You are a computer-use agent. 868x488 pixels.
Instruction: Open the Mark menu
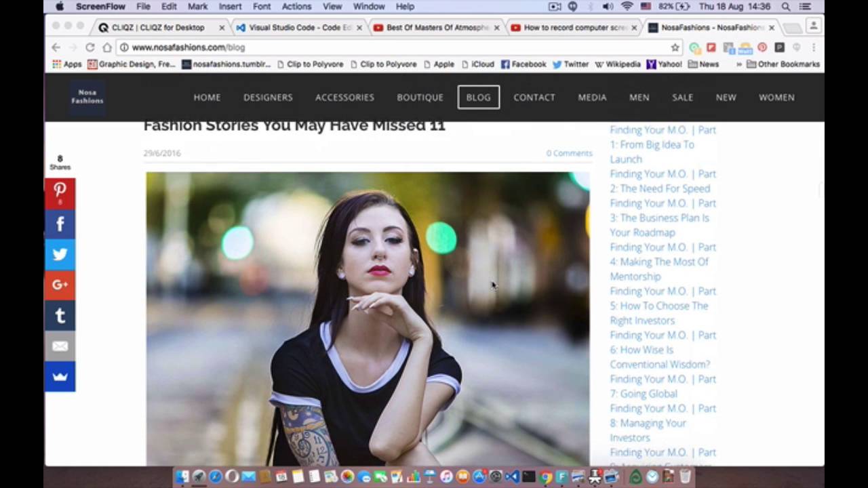pyautogui.click(x=197, y=7)
